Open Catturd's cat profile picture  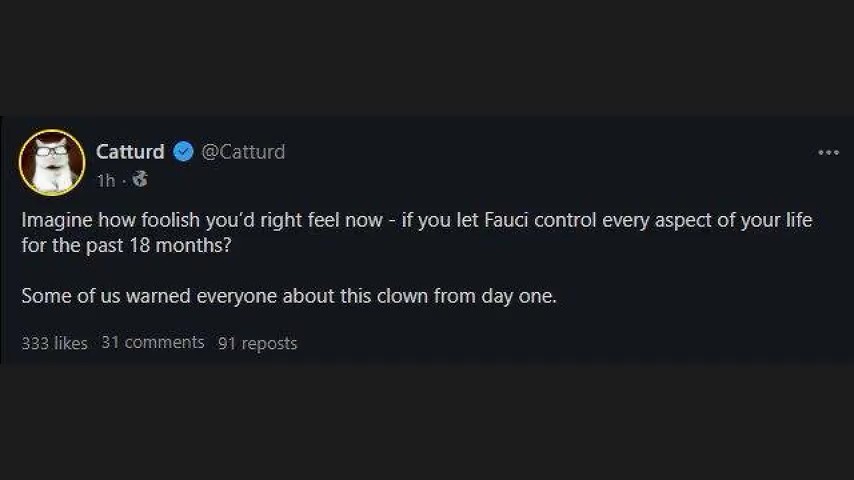(52, 161)
